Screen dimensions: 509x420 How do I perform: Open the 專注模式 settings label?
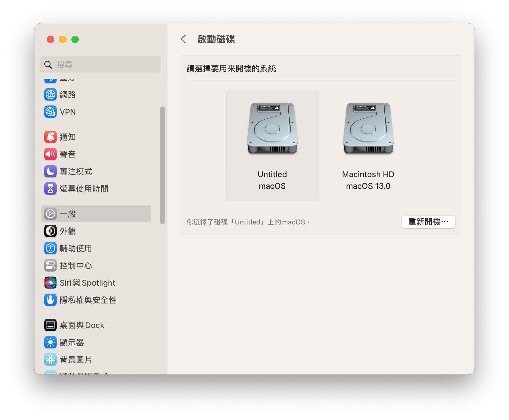(x=76, y=172)
